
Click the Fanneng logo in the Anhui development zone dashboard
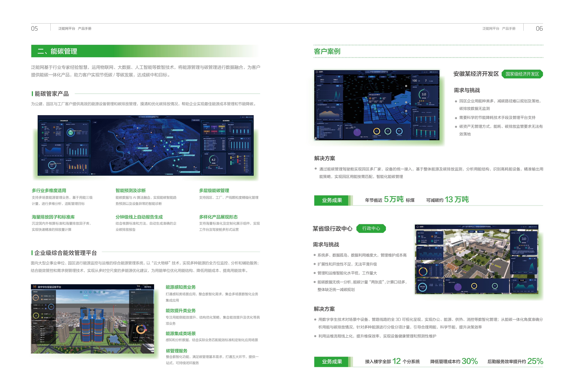click(319, 72)
